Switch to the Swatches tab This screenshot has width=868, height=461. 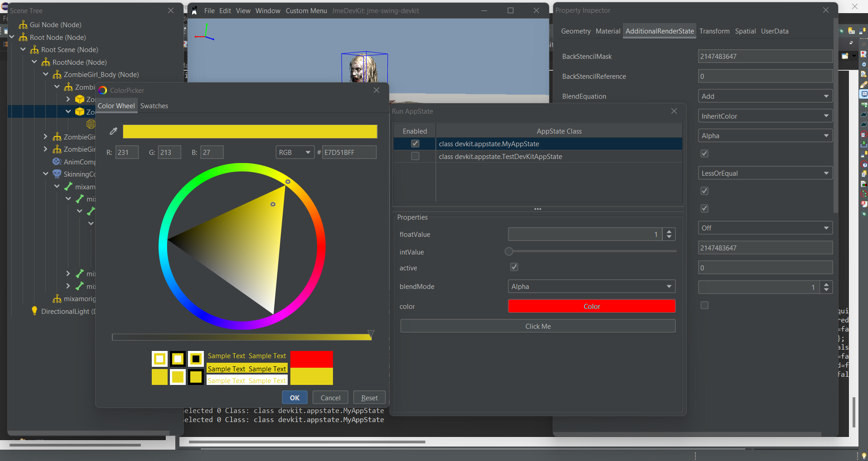(154, 106)
